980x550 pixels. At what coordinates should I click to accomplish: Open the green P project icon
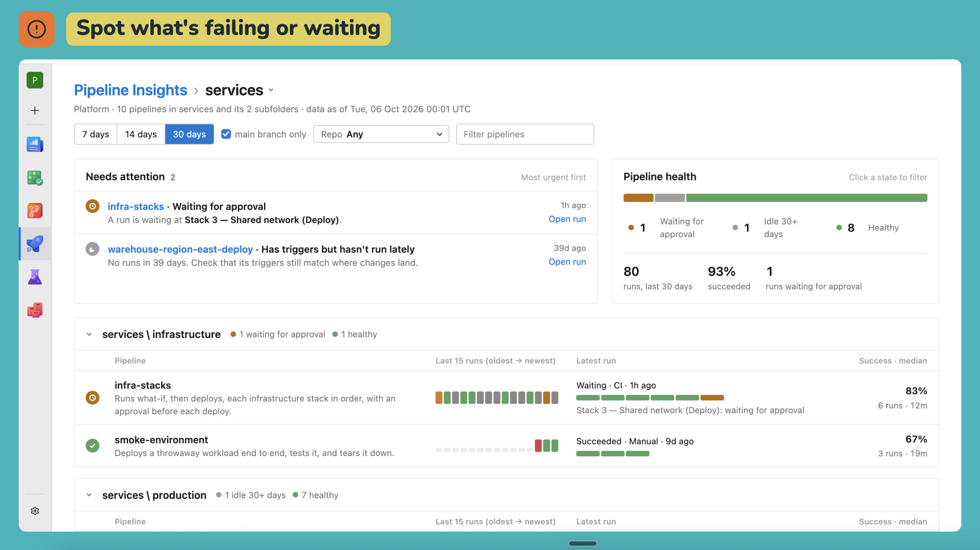coord(35,80)
